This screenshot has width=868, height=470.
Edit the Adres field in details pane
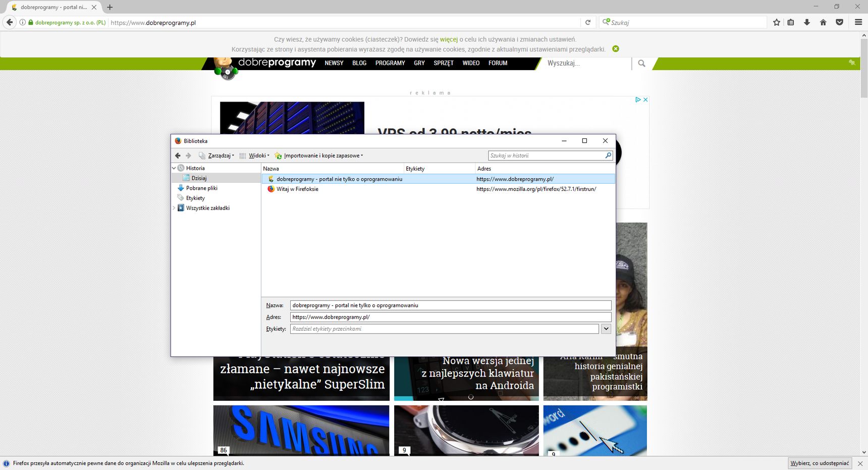click(x=450, y=317)
